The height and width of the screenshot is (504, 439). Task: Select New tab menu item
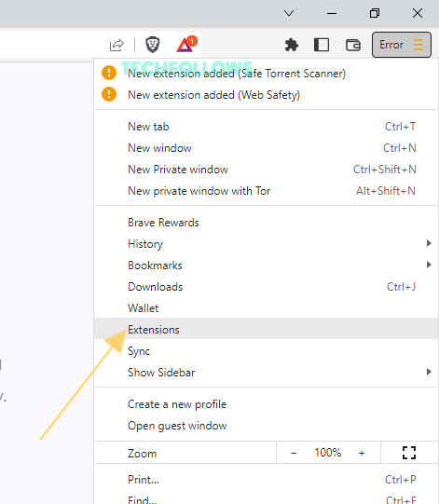pyautogui.click(x=267, y=127)
